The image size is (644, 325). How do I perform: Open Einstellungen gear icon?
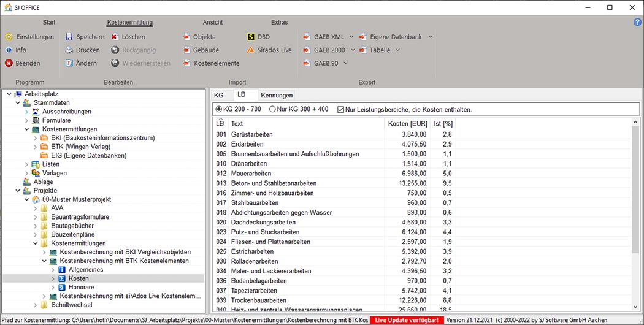9,37
